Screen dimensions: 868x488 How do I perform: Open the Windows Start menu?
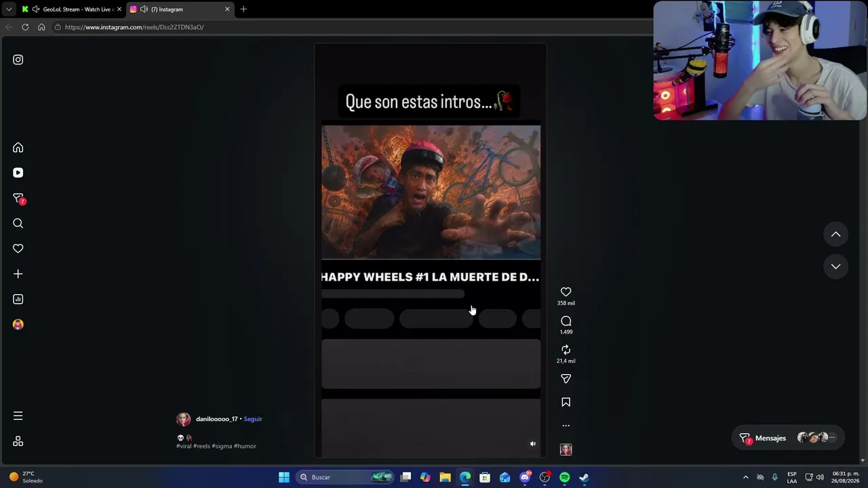pyautogui.click(x=284, y=477)
